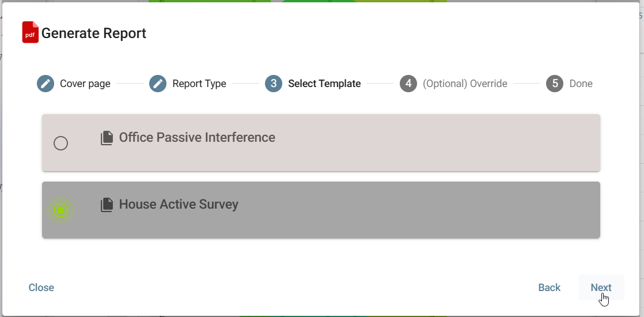
Task: Go to the Cover page step label
Action: click(x=85, y=84)
